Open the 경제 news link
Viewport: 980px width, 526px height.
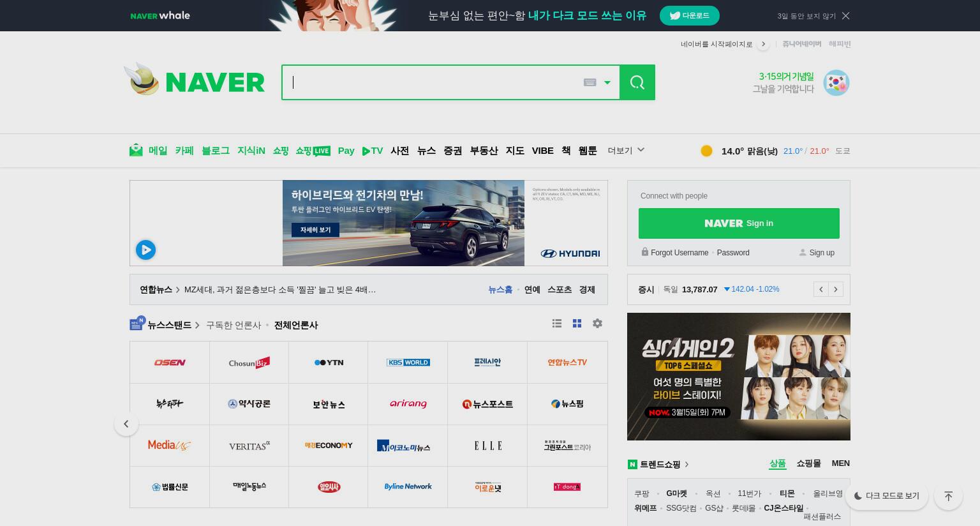pyautogui.click(x=587, y=290)
